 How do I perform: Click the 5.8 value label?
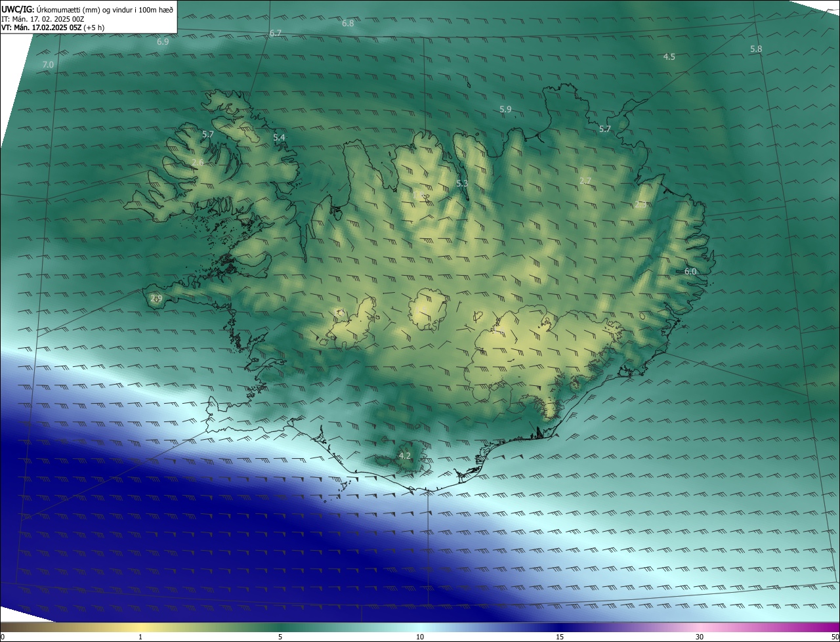[x=756, y=49]
